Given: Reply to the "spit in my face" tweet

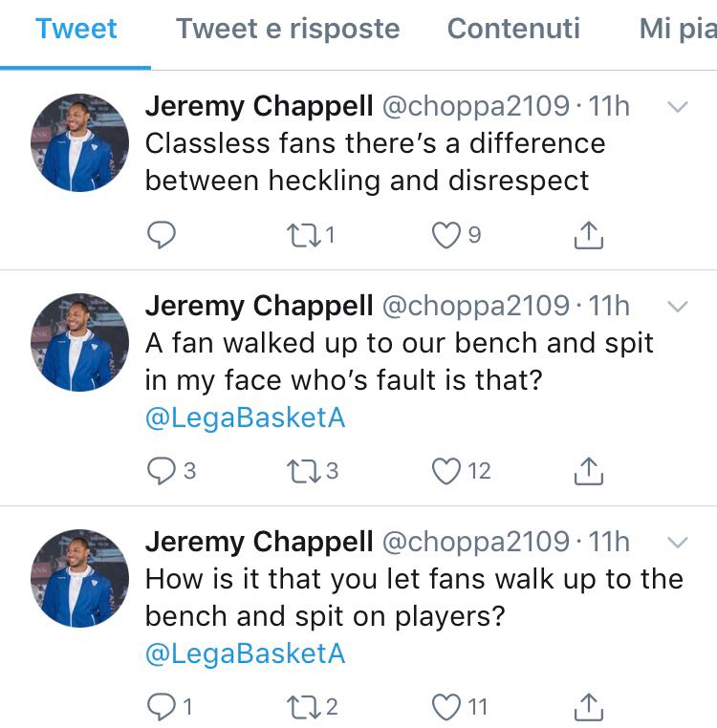Looking at the screenshot, I should point(161,471).
